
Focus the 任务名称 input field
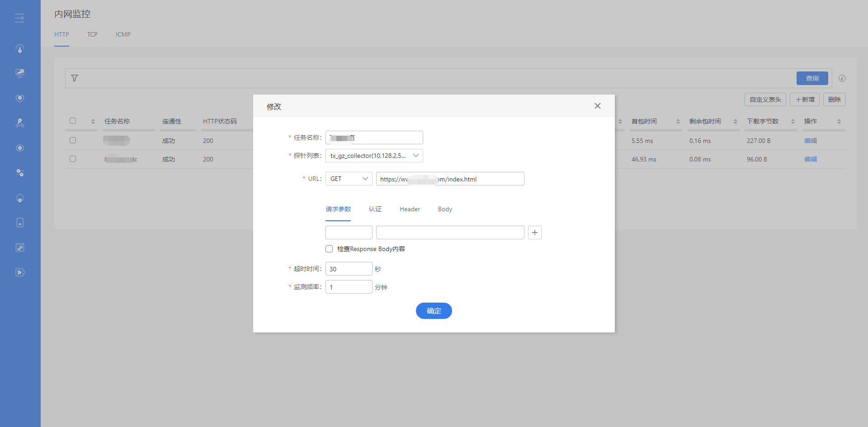pos(374,138)
